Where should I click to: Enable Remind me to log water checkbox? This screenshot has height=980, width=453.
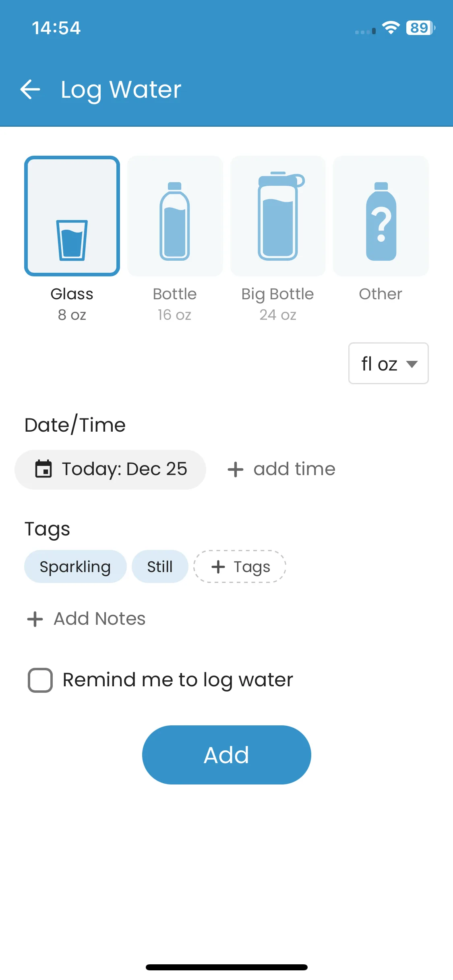pyautogui.click(x=40, y=680)
